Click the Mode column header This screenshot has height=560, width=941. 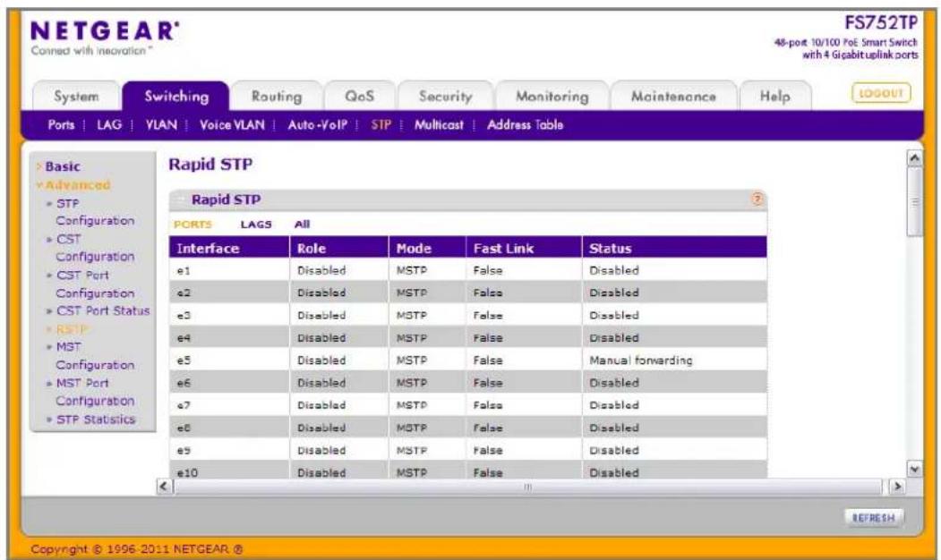[427, 248]
